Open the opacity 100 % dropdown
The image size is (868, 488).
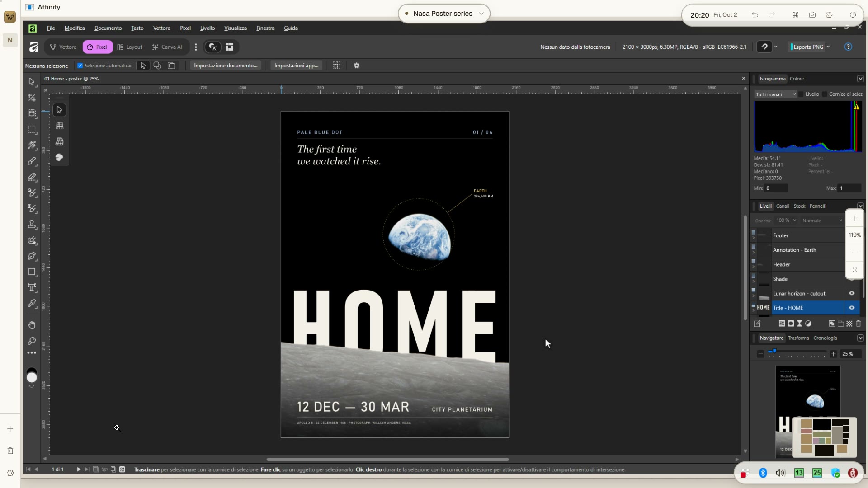click(786, 221)
